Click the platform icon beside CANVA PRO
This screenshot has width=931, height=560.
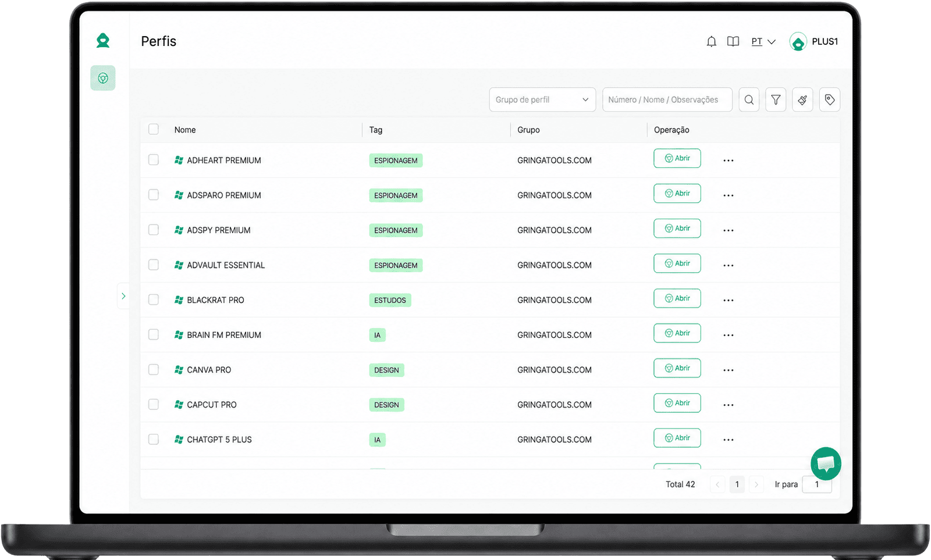pyautogui.click(x=179, y=369)
